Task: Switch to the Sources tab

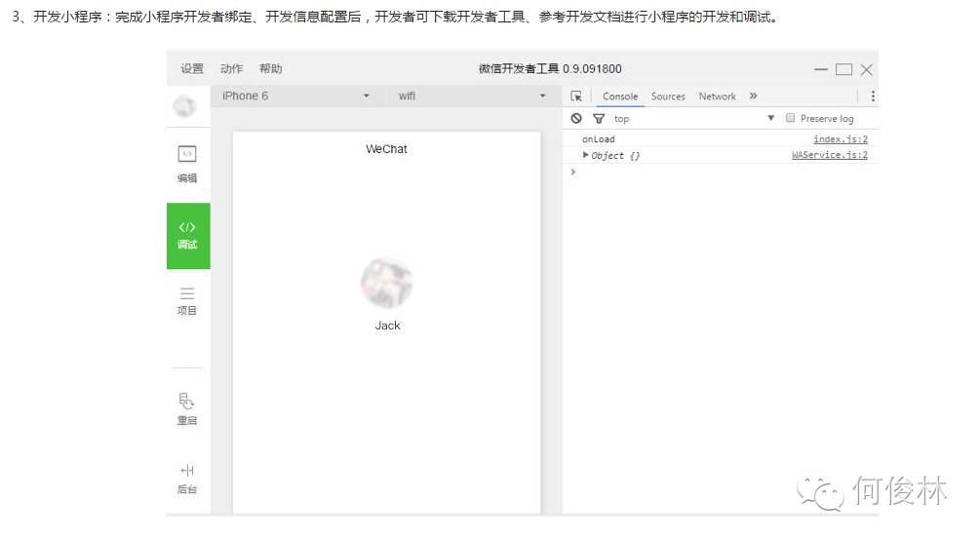Action: coord(668,96)
